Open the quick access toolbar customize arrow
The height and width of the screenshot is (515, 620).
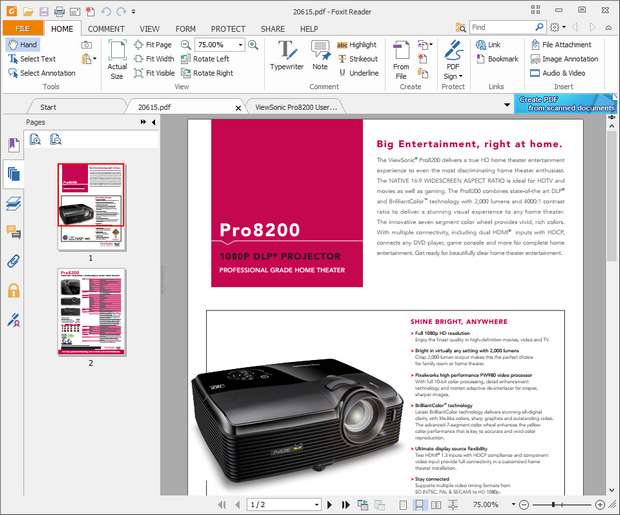click(134, 11)
